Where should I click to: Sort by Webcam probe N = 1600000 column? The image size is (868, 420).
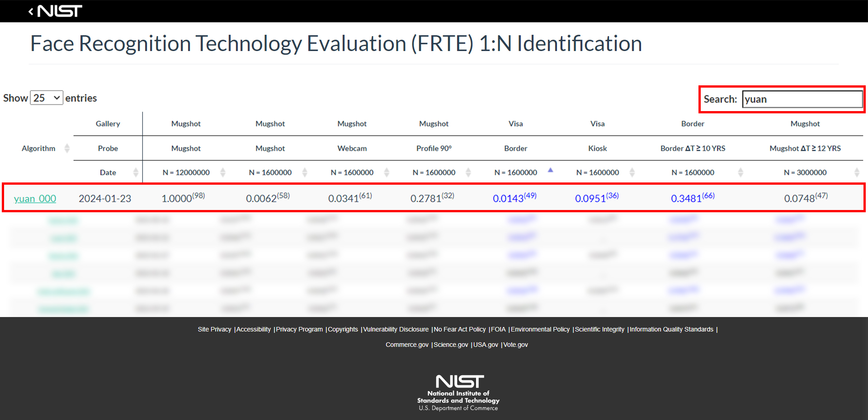coord(387,172)
